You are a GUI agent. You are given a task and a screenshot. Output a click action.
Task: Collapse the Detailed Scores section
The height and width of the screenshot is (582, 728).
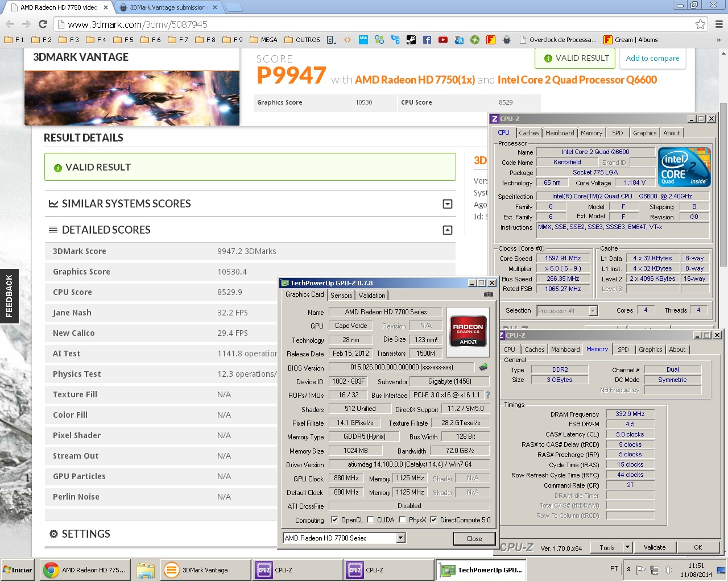448,230
